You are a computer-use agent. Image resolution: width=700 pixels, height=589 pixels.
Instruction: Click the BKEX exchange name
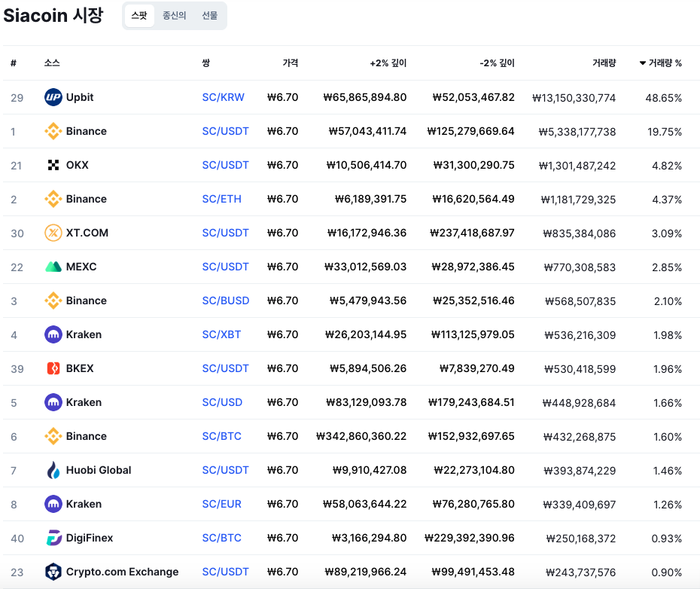coord(80,368)
